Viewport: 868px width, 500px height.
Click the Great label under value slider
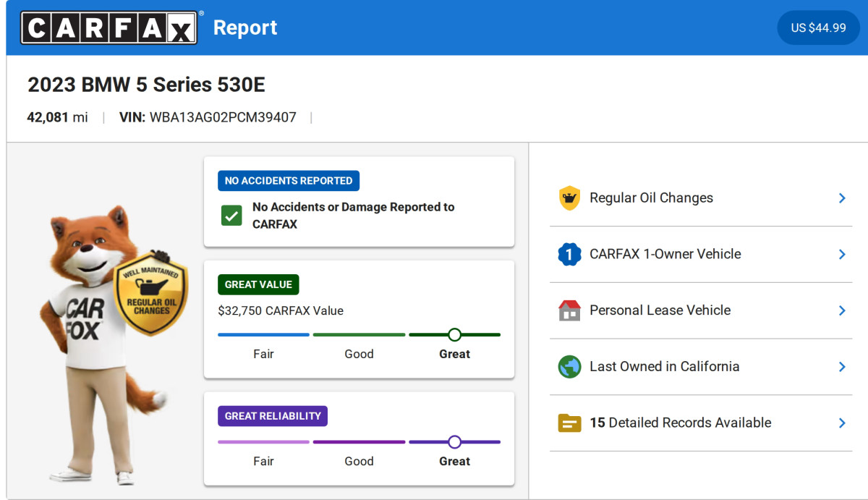(454, 355)
